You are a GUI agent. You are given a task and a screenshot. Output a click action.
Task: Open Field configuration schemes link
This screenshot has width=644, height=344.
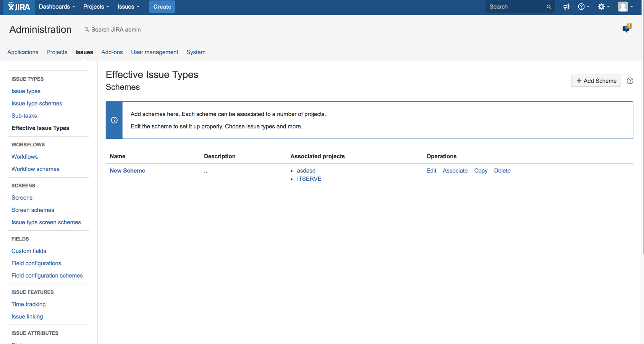[x=47, y=275]
